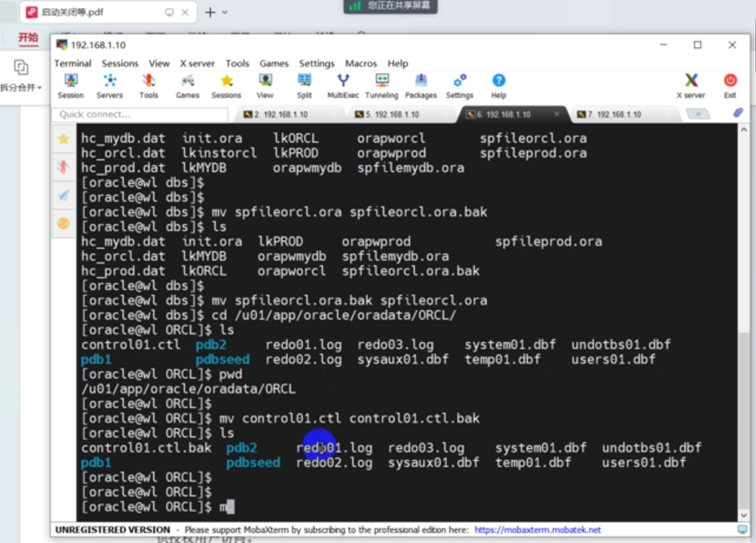
Task: Open the Games menu
Action: (x=274, y=63)
